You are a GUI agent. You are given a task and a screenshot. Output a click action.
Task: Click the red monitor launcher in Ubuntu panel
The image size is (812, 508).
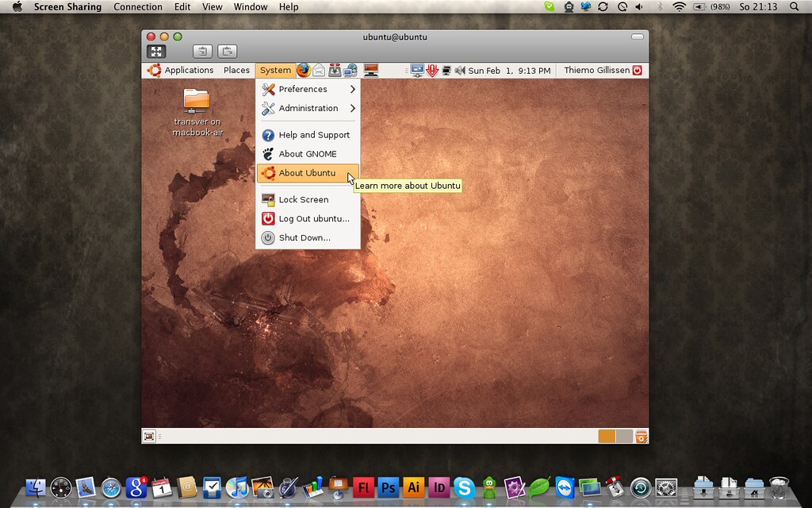pyautogui.click(x=371, y=70)
